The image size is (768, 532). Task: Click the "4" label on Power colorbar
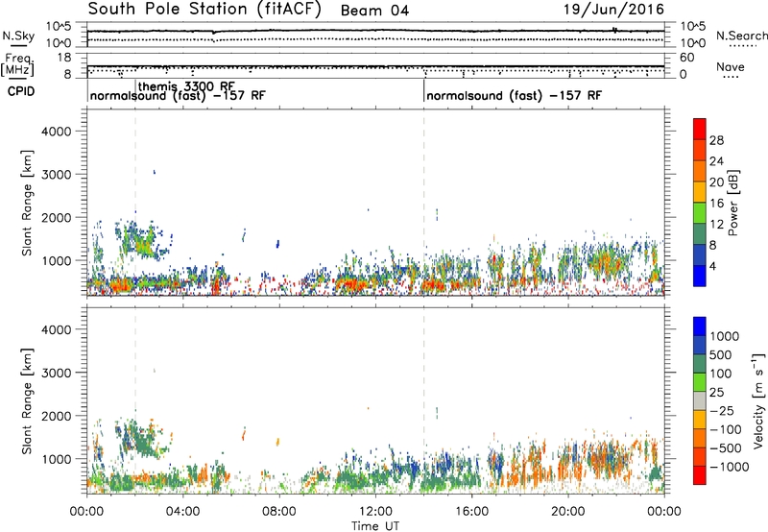tap(713, 267)
